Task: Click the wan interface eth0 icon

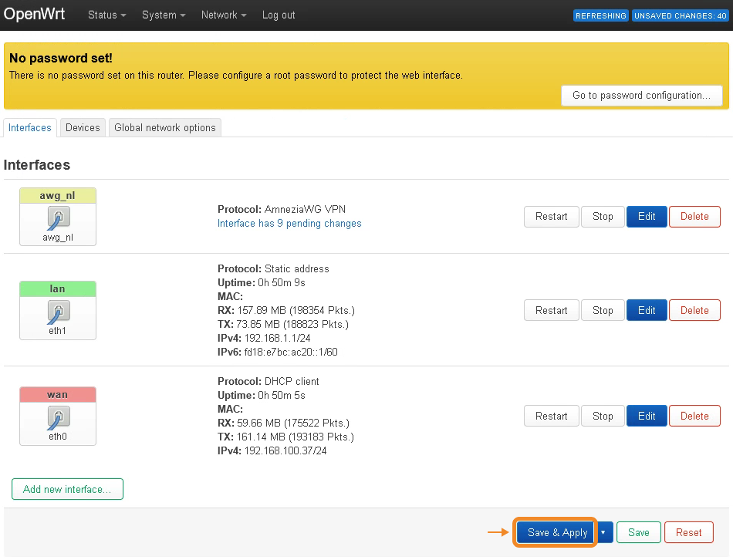Action: tap(58, 417)
